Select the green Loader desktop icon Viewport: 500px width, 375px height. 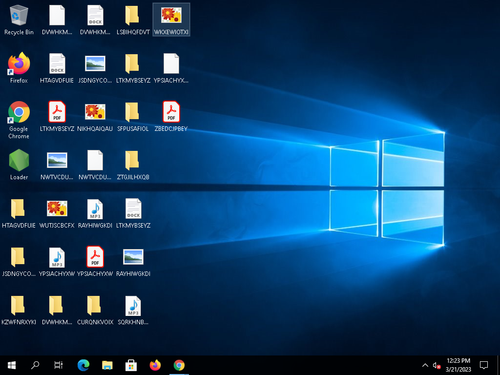tap(19, 165)
